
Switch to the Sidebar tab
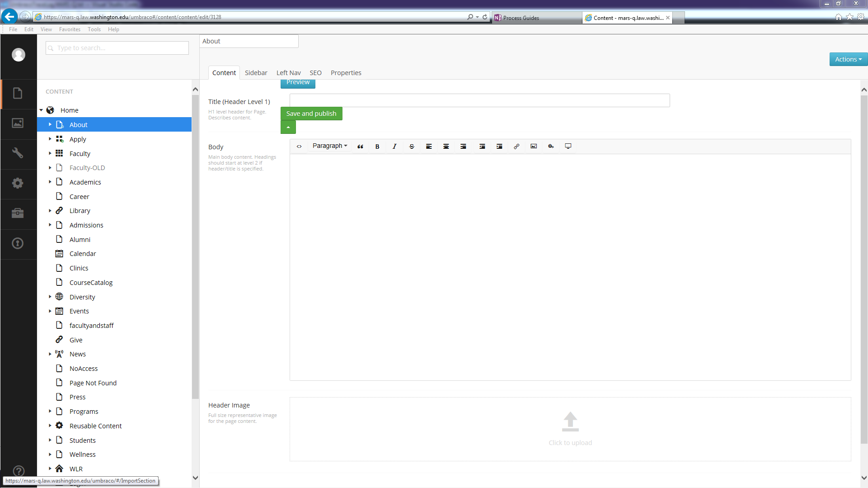click(x=256, y=73)
